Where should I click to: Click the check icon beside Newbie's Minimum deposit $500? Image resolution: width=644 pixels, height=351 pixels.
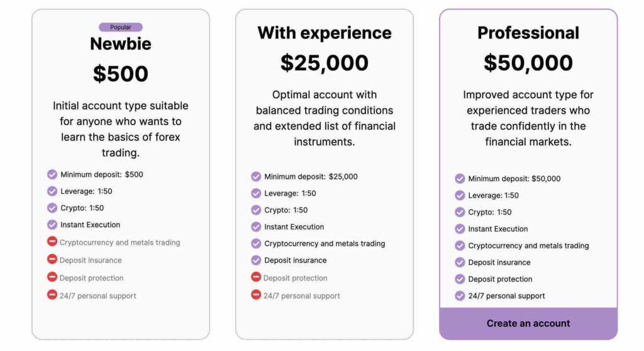pyautogui.click(x=52, y=174)
